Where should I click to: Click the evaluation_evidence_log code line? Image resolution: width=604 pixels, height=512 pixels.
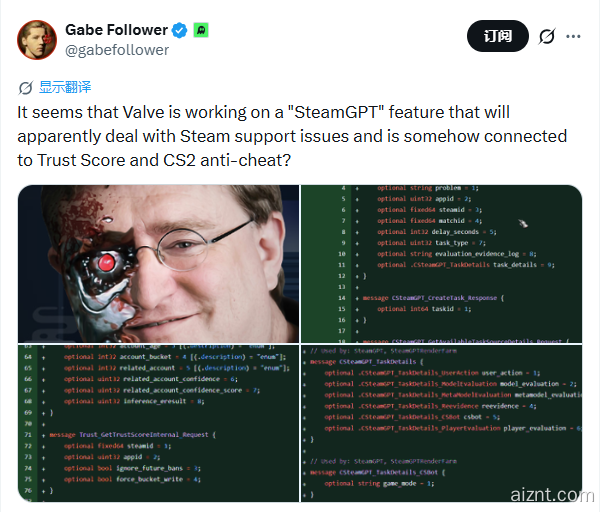pyautogui.click(x=456, y=254)
